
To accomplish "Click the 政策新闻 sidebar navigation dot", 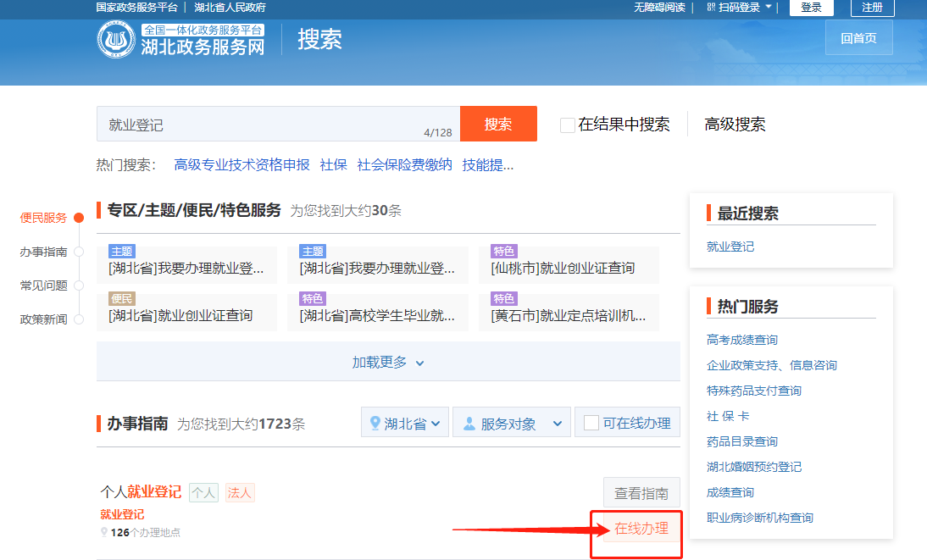I will pos(79,319).
